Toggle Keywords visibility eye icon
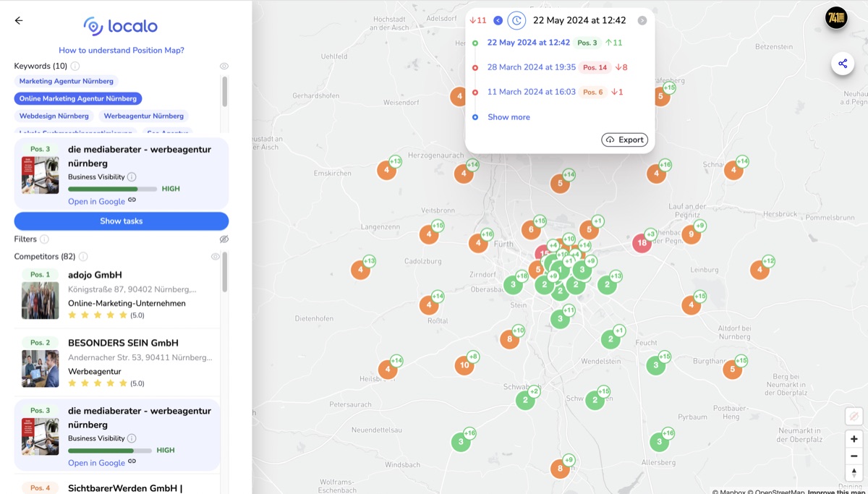This screenshot has height=494, width=868. (224, 66)
